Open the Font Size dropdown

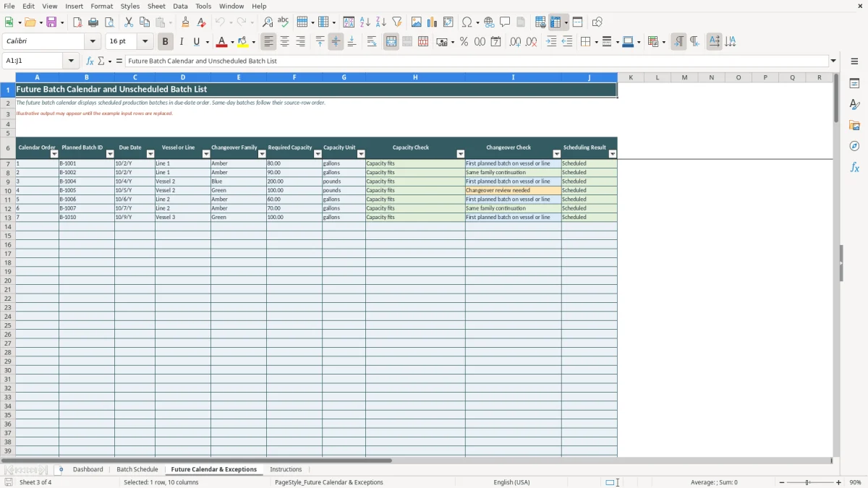tap(145, 42)
